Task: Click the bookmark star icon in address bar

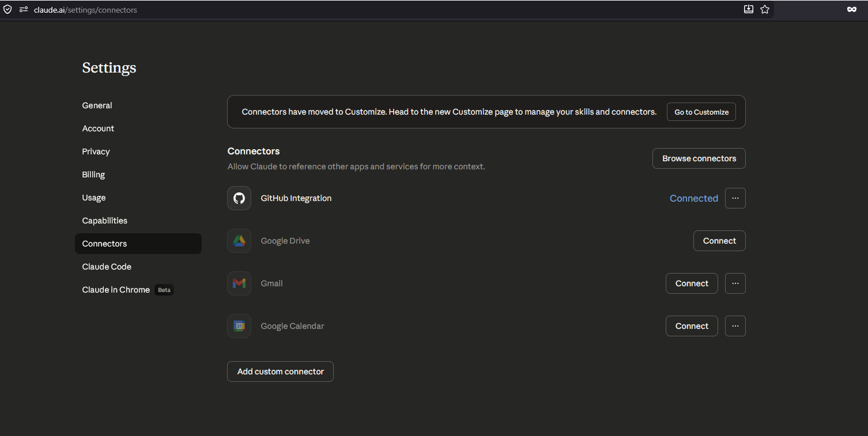Action: click(x=765, y=9)
